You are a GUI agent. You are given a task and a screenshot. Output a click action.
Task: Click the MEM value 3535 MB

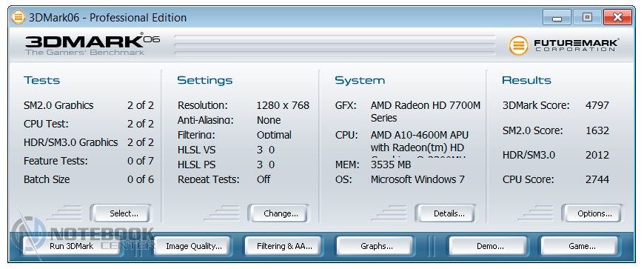(x=391, y=165)
